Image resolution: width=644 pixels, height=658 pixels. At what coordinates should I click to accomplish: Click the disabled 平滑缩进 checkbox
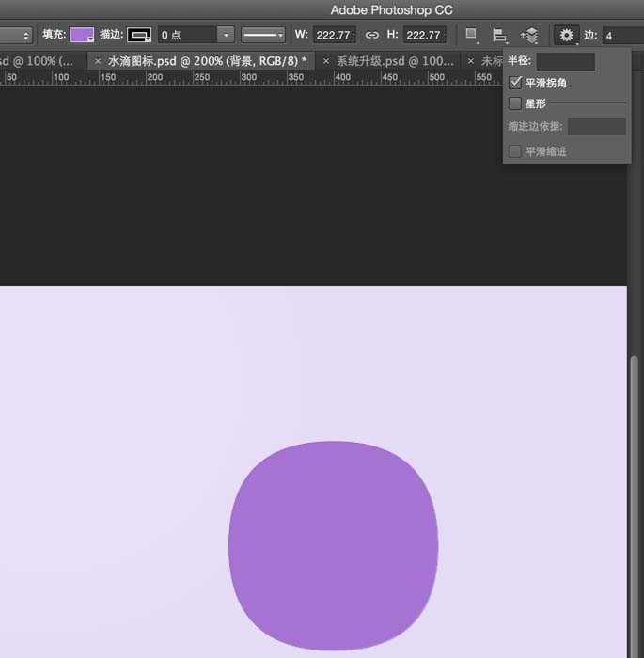point(515,151)
